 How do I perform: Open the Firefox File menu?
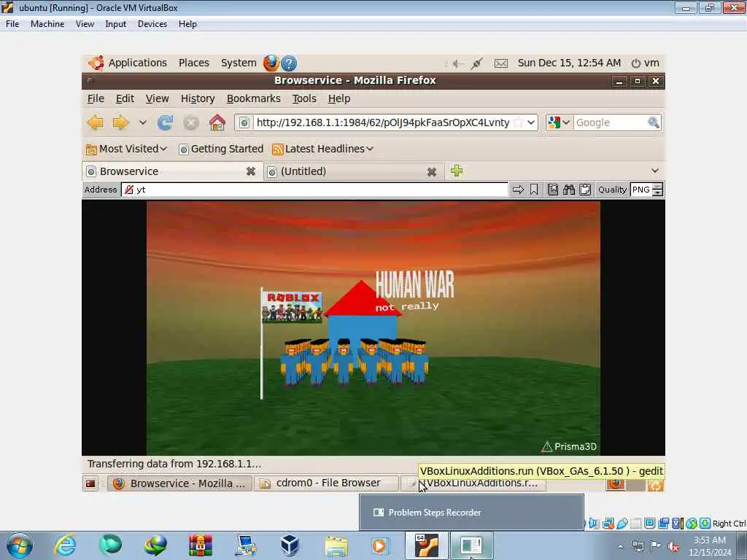point(96,98)
